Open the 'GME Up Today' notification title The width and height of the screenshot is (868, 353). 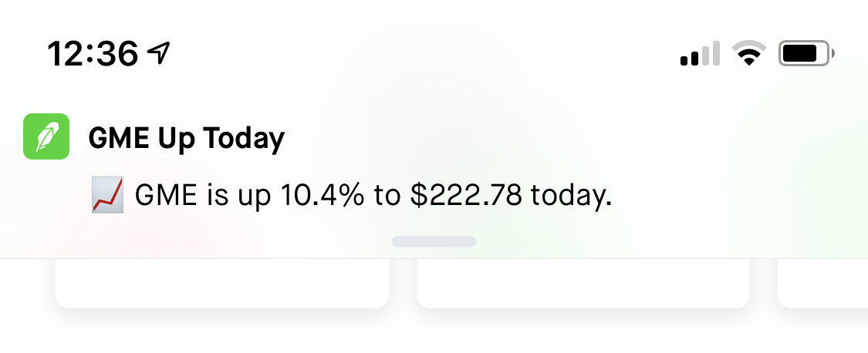(x=187, y=138)
